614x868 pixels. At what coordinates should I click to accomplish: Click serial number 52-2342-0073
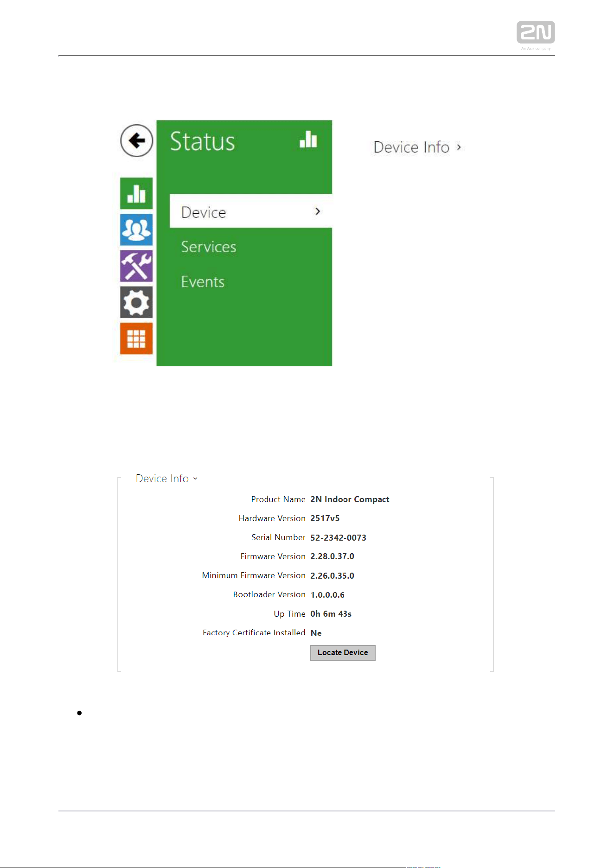coord(339,538)
